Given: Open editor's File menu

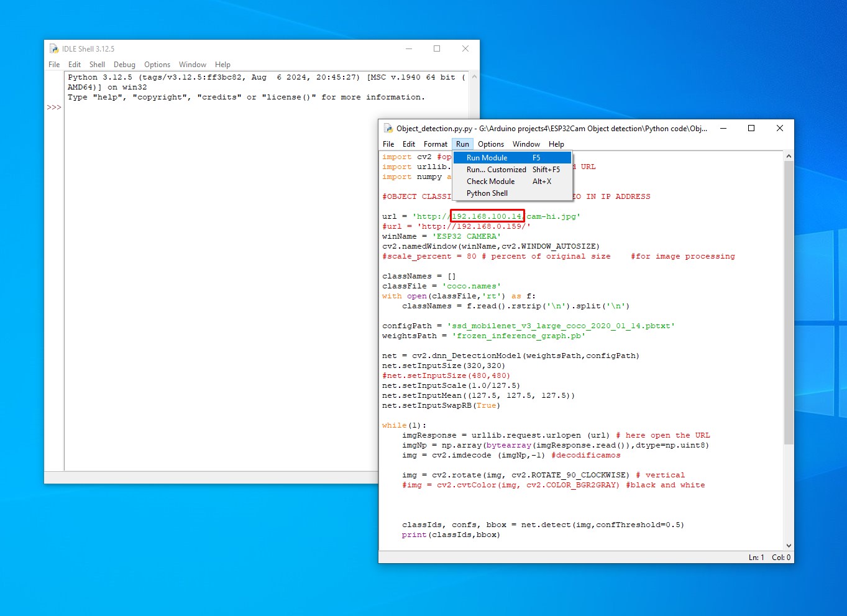Looking at the screenshot, I should [x=388, y=144].
